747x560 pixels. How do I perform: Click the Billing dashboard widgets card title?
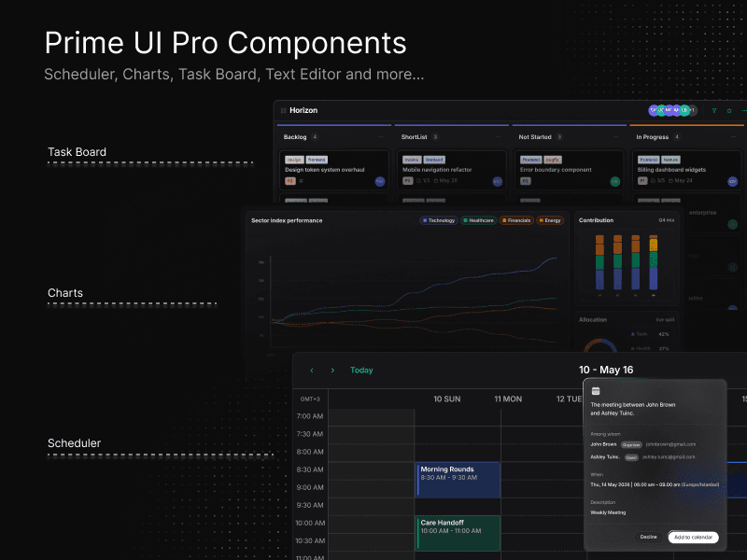click(671, 170)
